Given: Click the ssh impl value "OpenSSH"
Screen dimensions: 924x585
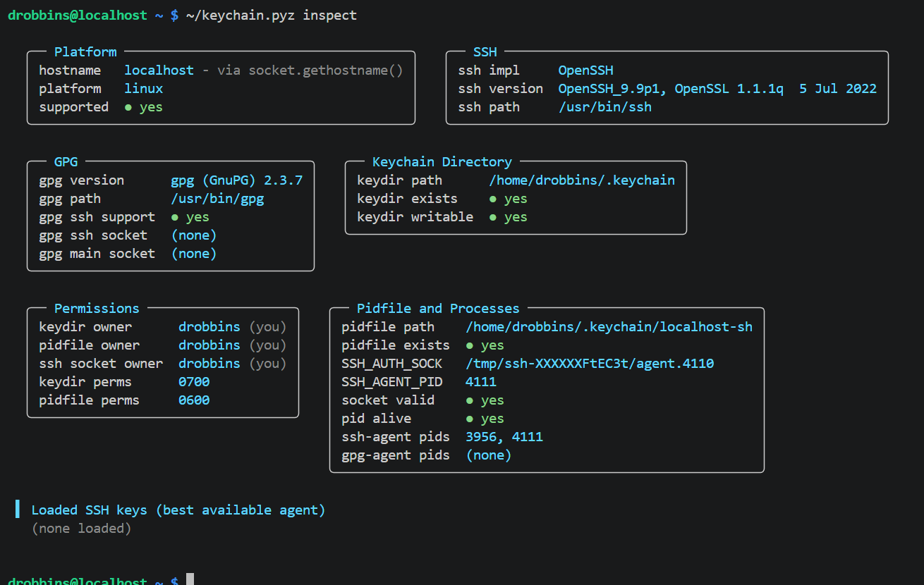Looking at the screenshot, I should click(586, 70).
